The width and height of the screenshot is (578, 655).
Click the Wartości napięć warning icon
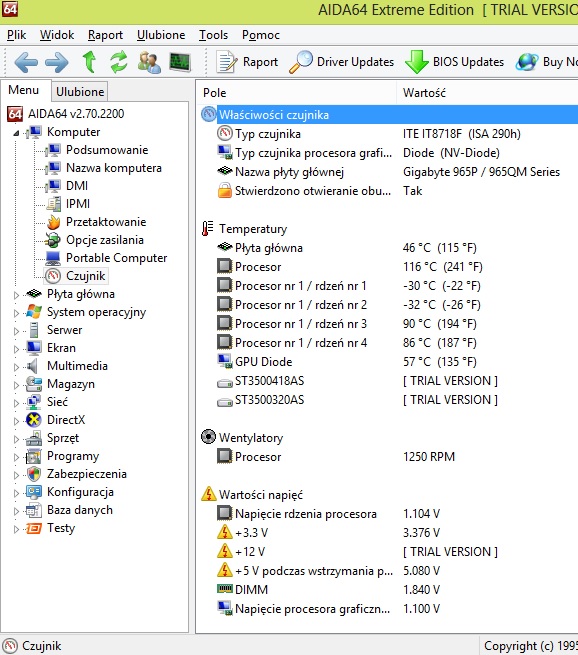(x=208, y=494)
